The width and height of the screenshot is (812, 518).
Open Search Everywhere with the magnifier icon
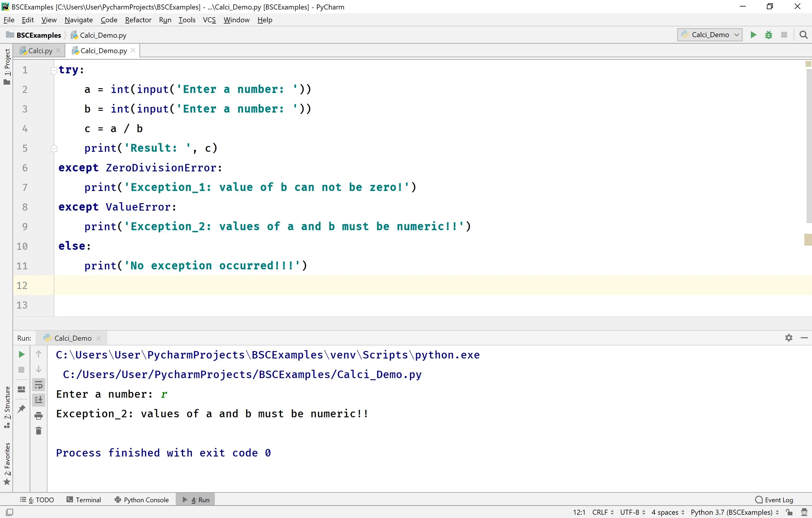[x=804, y=35]
